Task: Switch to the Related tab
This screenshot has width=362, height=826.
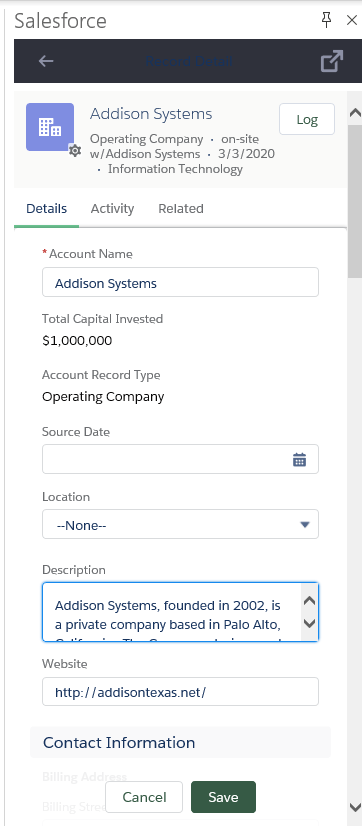Action: click(x=181, y=209)
